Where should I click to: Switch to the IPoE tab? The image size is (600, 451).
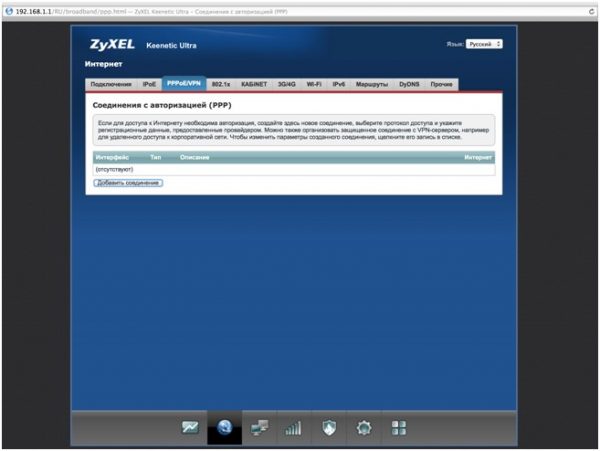149,84
